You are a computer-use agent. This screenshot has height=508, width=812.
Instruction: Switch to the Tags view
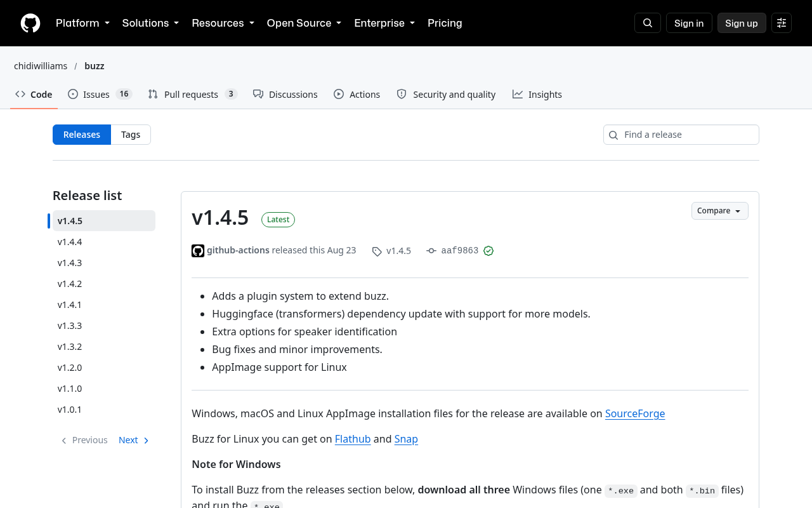coord(131,135)
